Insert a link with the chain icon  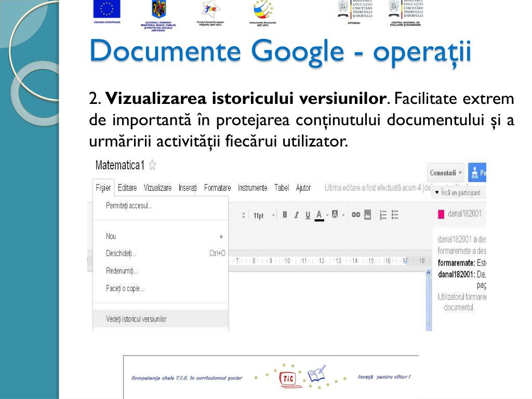[x=355, y=215]
